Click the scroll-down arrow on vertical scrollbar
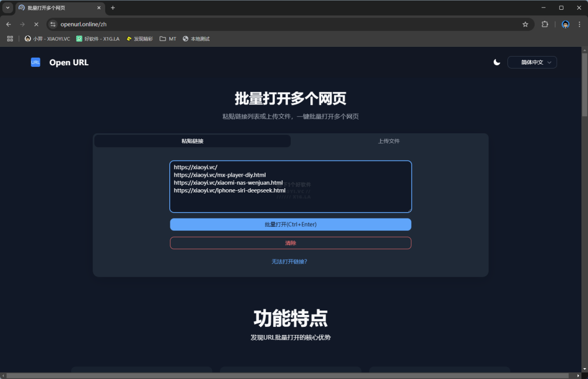588x379 pixels. pyautogui.click(x=585, y=369)
